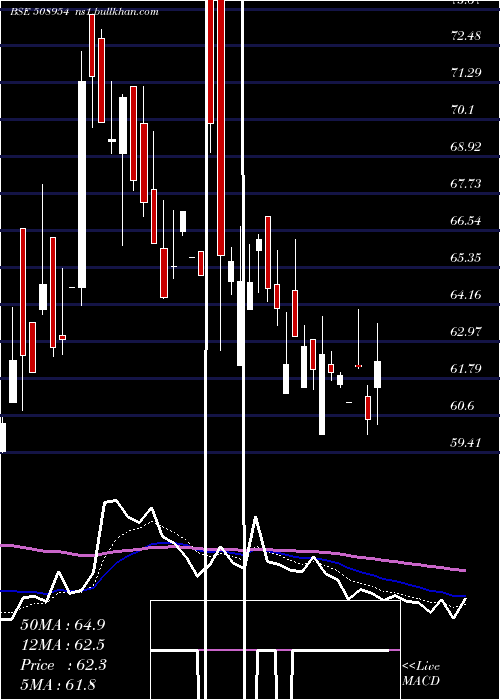Click the 68.92 price level label

[466, 146]
